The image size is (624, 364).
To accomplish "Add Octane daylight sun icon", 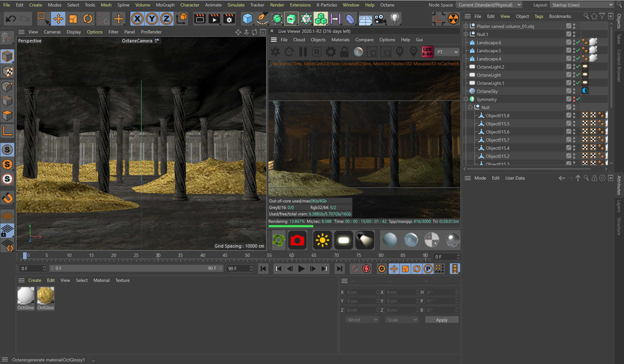I will pyautogui.click(x=322, y=240).
